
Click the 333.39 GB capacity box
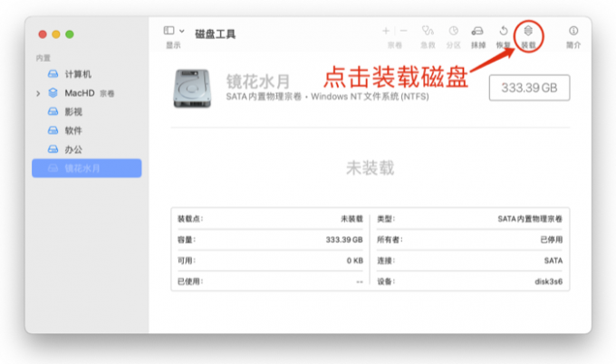click(529, 88)
